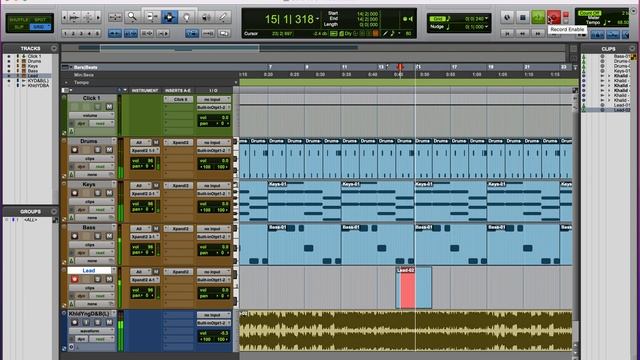Image resolution: width=640 pixels, height=360 pixels.
Task: Select the Pencil tool
Action: click(223, 17)
